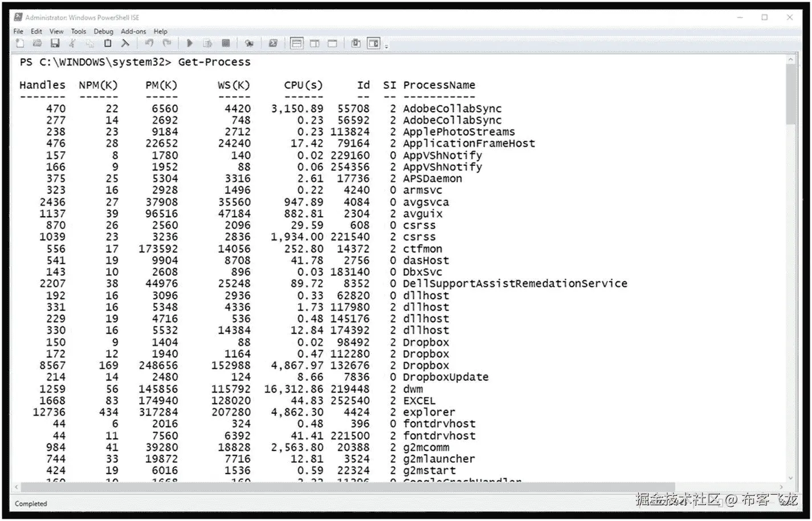
Task: Click the Start PowerShell.exe icon
Action: [273, 43]
